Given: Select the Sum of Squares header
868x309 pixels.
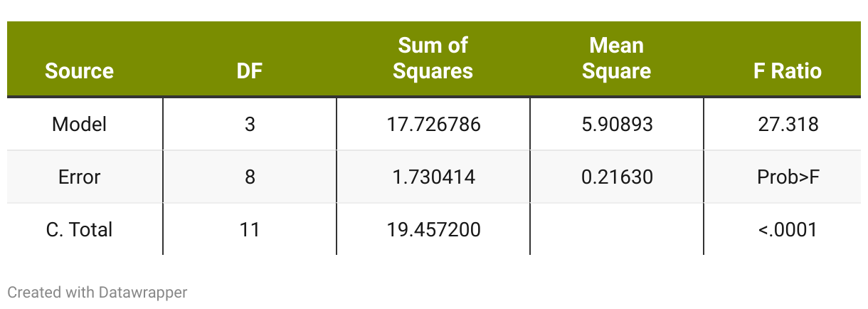Looking at the screenshot, I should (433, 58).
